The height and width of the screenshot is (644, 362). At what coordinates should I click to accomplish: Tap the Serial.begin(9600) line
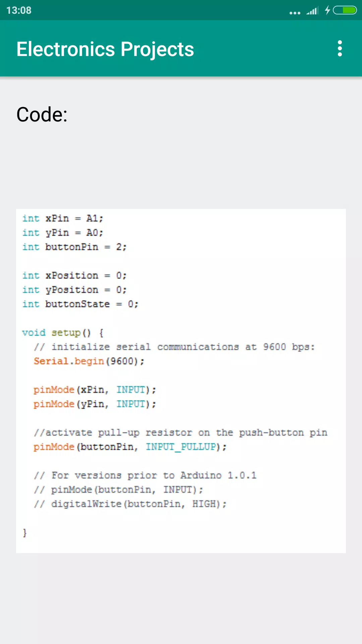tap(89, 361)
